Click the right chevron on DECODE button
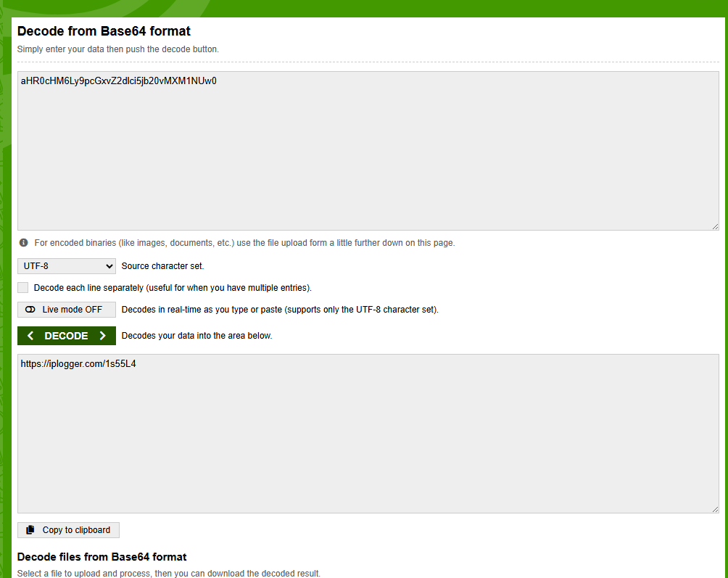The width and height of the screenshot is (728, 578). (x=103, y=336)
